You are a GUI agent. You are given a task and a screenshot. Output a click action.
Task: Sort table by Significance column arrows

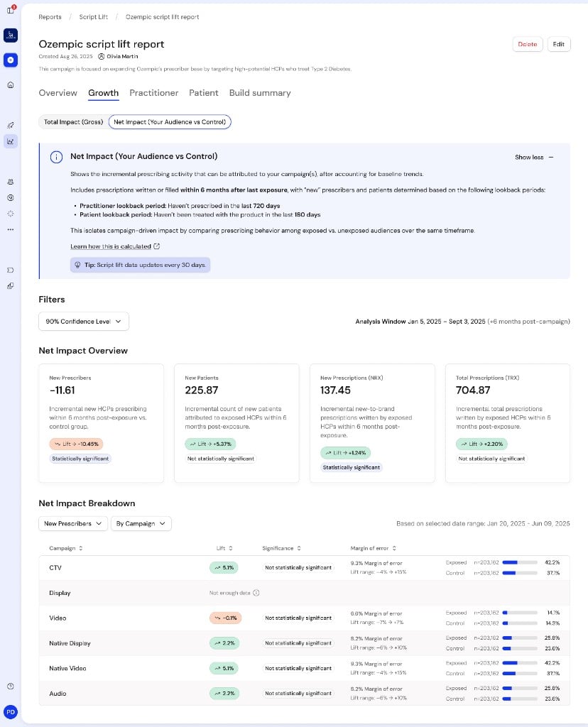pyautogui.click(x=299, y=548)
